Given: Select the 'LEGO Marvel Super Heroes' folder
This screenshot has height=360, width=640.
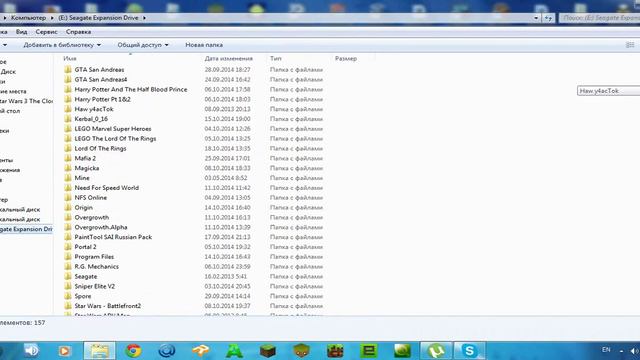Looking at the screenshot, I should [x=113, y=129].
